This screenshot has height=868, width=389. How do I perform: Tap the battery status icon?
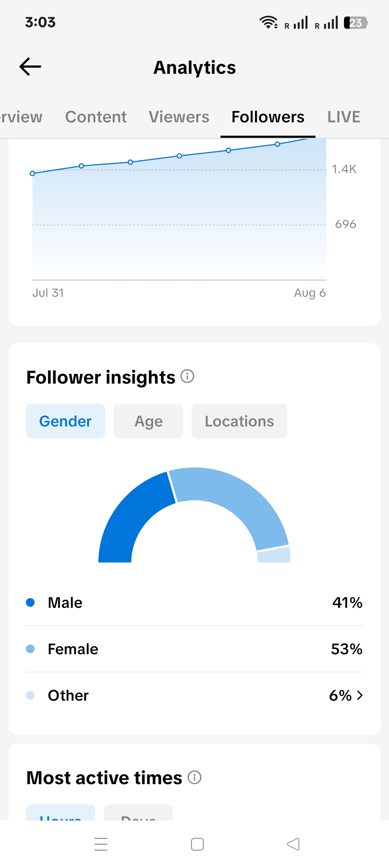point(356,23)
